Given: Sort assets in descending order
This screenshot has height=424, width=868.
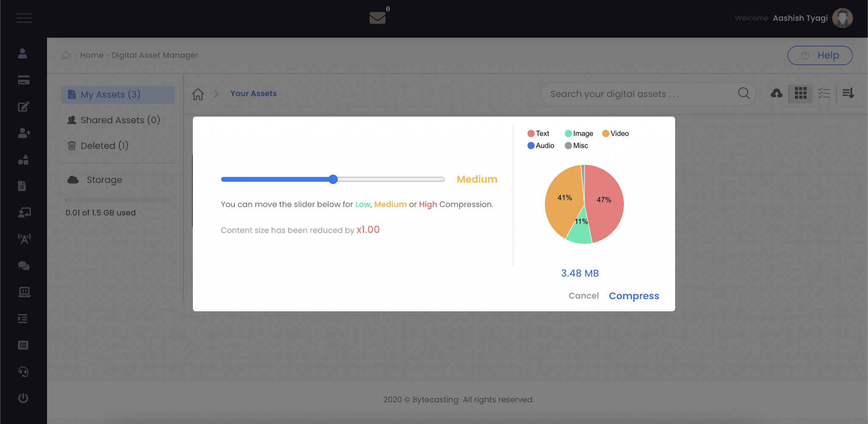Looking at the screenshot, I should [849, 94].
